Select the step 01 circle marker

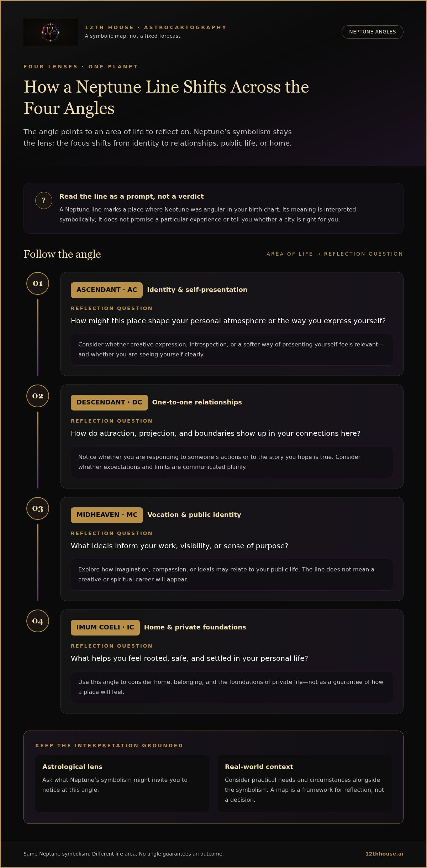click(38, 283)
